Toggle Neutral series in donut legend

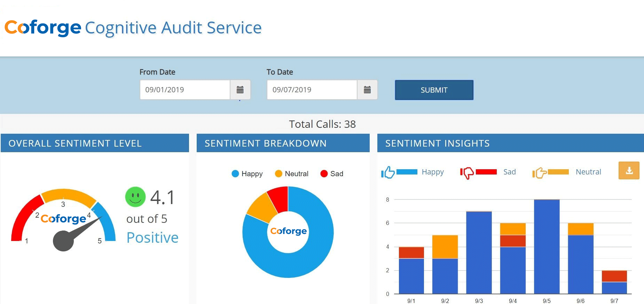291,174
